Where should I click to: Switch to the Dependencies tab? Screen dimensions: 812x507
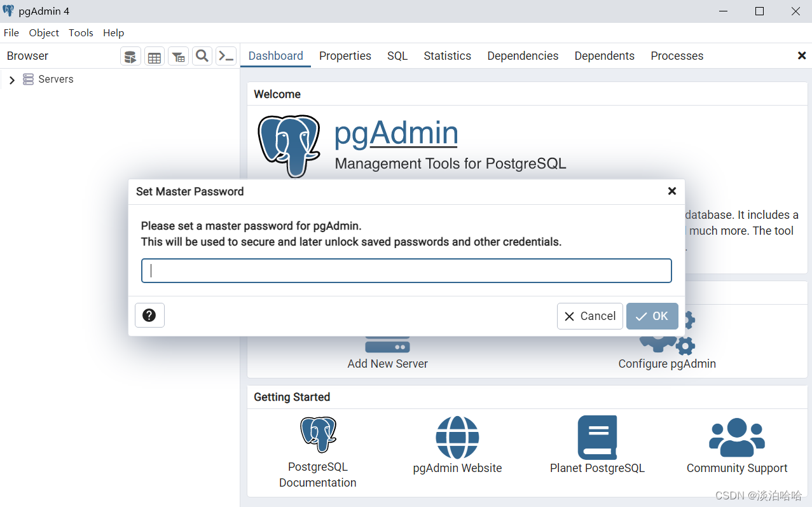point(523,56)
